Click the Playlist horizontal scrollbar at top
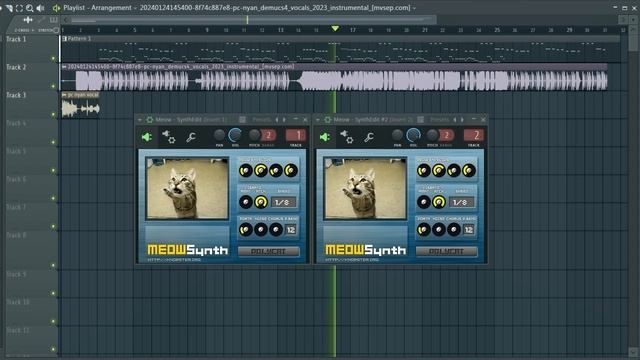Screen dimensions: 640x360 pyautogui.click(x=254, y=20)
